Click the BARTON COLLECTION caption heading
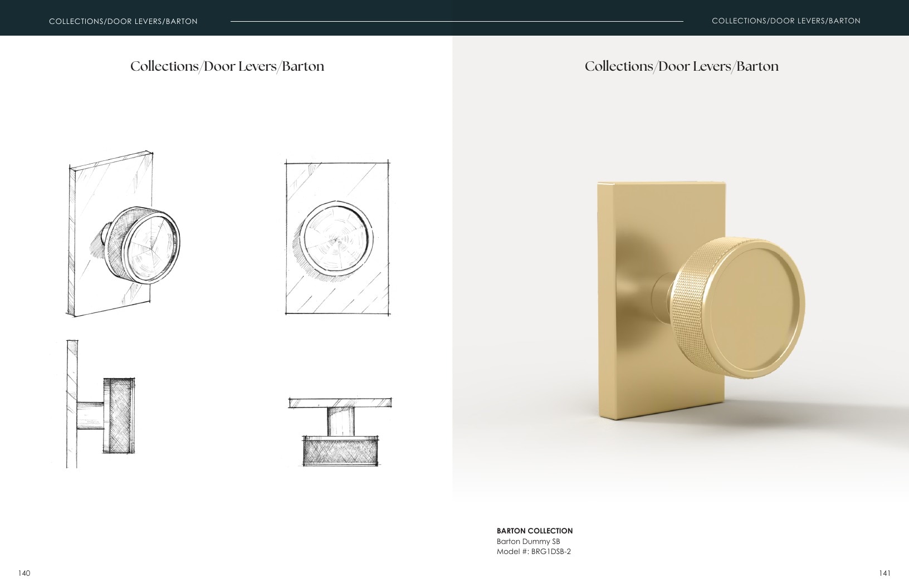Viewport: 909px width, 588px height. tap(535, 531)
